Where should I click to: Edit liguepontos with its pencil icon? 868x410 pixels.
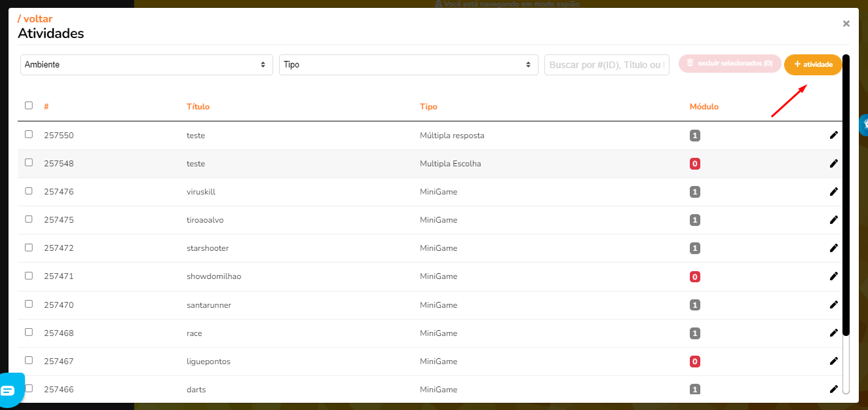pos(833,361)
